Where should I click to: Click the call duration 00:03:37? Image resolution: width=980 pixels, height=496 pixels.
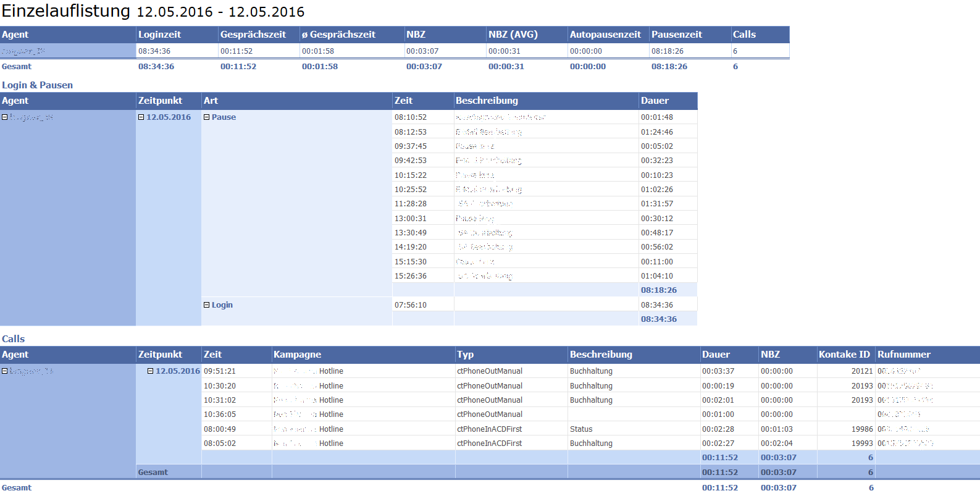pos(718,371)
